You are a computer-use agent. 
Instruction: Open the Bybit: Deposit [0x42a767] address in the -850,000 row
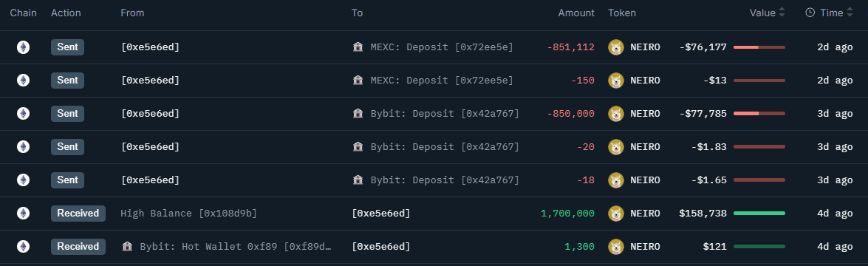[x=445, y=114]
